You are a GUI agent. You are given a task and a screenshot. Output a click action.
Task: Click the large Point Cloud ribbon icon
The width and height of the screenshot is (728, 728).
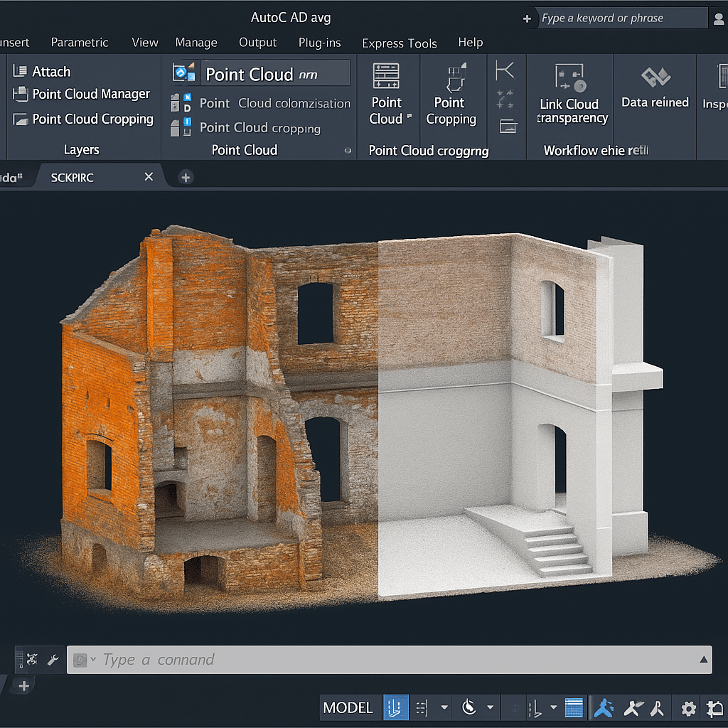point(386,77)
